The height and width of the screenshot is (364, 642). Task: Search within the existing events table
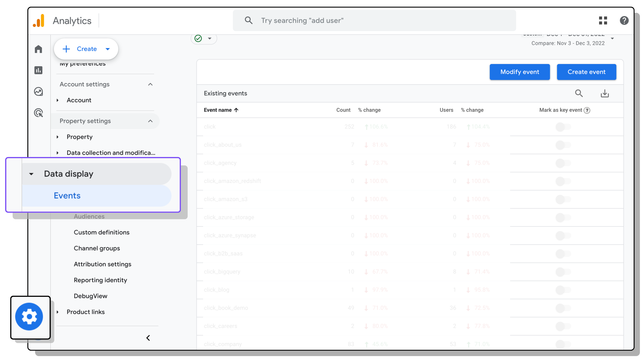(578, 93)
